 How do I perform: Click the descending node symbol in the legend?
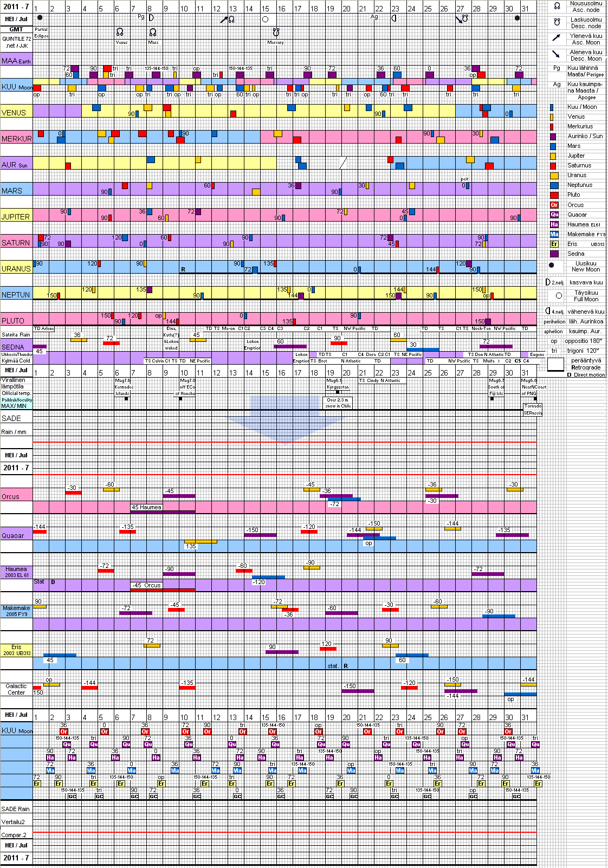pyautogui.click(x=557, y=22)
